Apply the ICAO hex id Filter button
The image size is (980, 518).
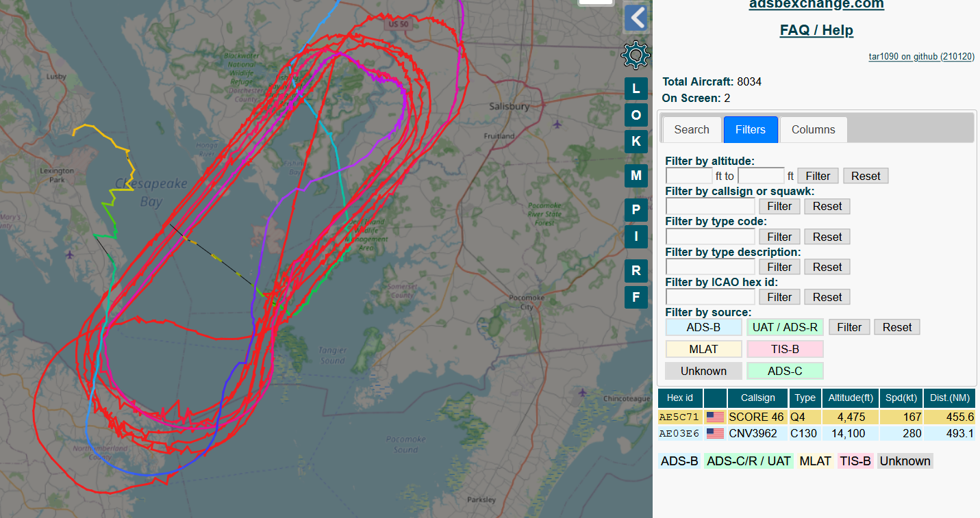tap(779, 297)
